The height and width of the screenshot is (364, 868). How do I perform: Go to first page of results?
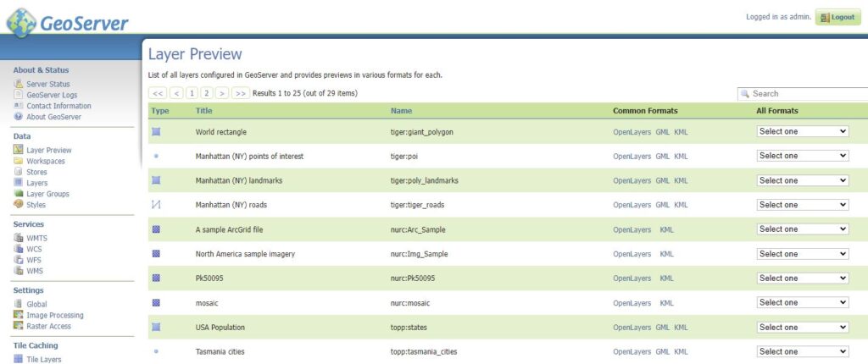pos(158,93)
